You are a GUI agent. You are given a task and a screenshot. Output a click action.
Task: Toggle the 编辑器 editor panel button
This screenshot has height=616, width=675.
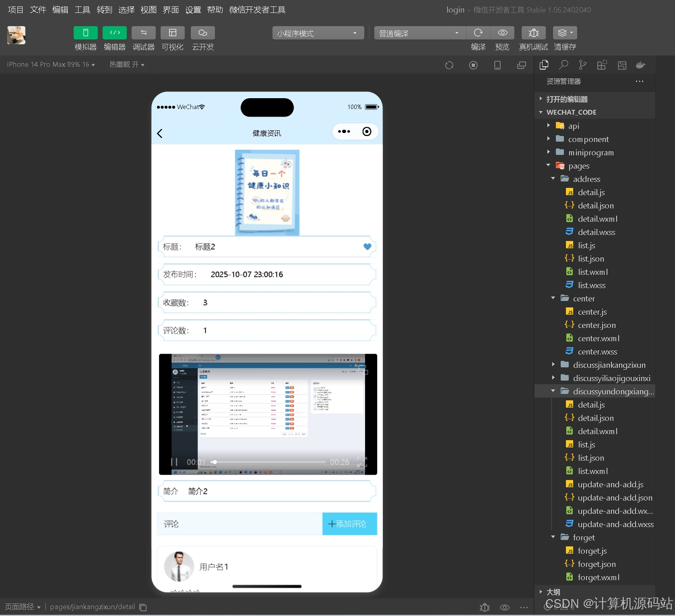pos(115,33)
